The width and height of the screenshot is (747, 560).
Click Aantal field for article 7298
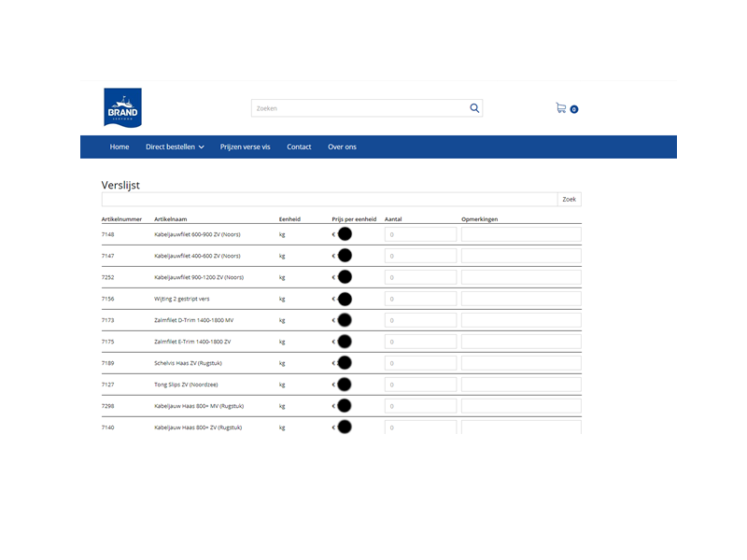point(421,406)
